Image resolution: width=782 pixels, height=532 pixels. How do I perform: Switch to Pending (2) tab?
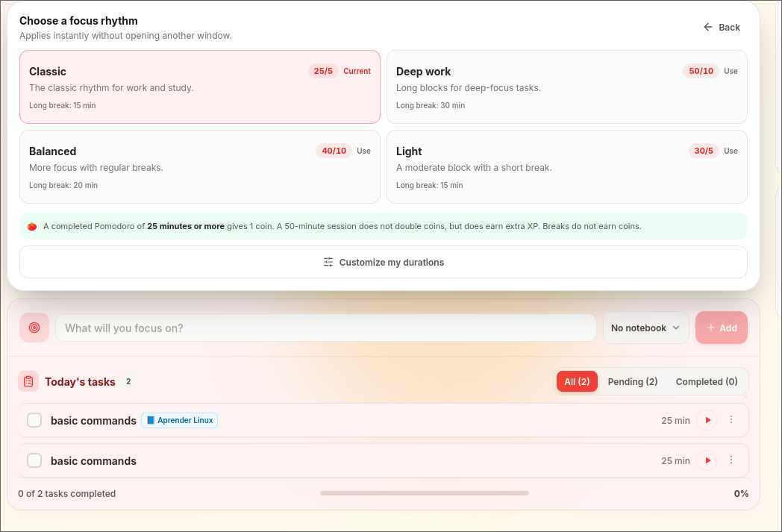coord(632,381)
